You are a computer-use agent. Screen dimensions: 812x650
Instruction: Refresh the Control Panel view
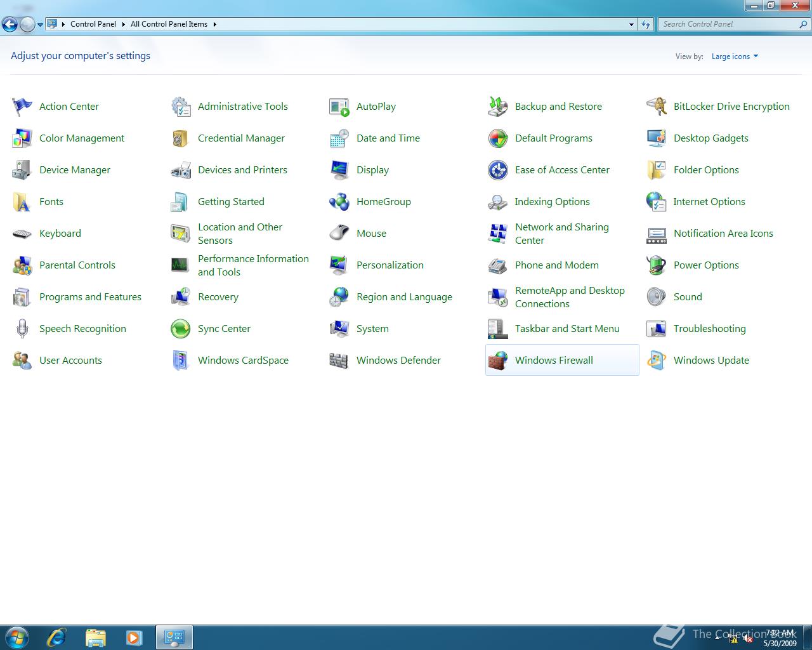coord(645,24)
